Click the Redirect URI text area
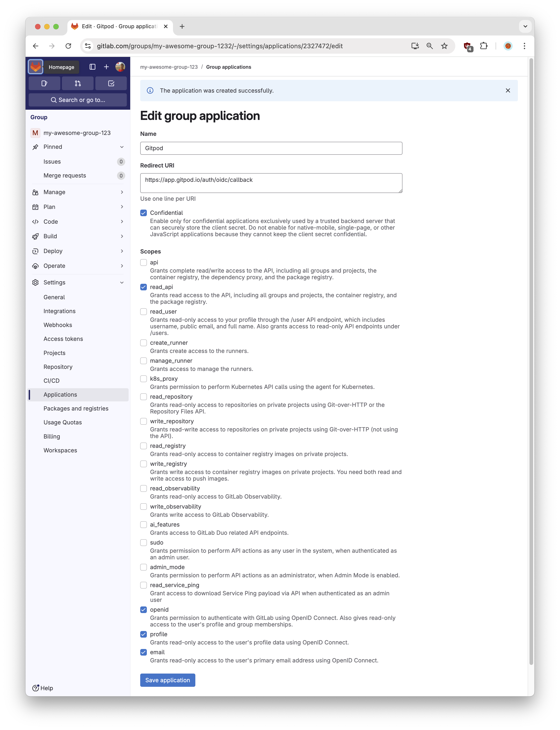Screen dimensions: 560x730 point(271,183)
